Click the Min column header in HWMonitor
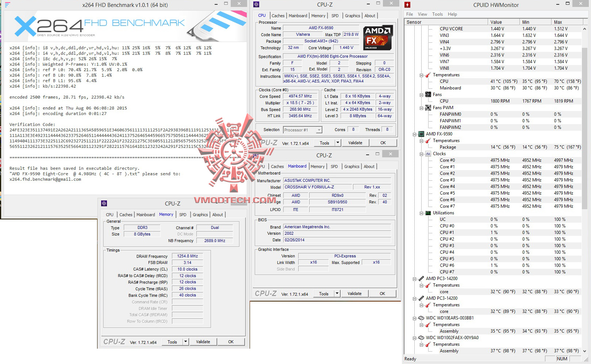 click(535, 22)
